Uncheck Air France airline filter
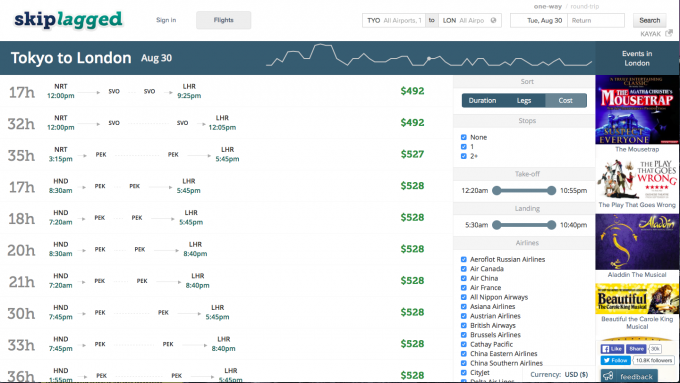Image resolution: width=680 pixels, height=383 pixels. point(464,288)
